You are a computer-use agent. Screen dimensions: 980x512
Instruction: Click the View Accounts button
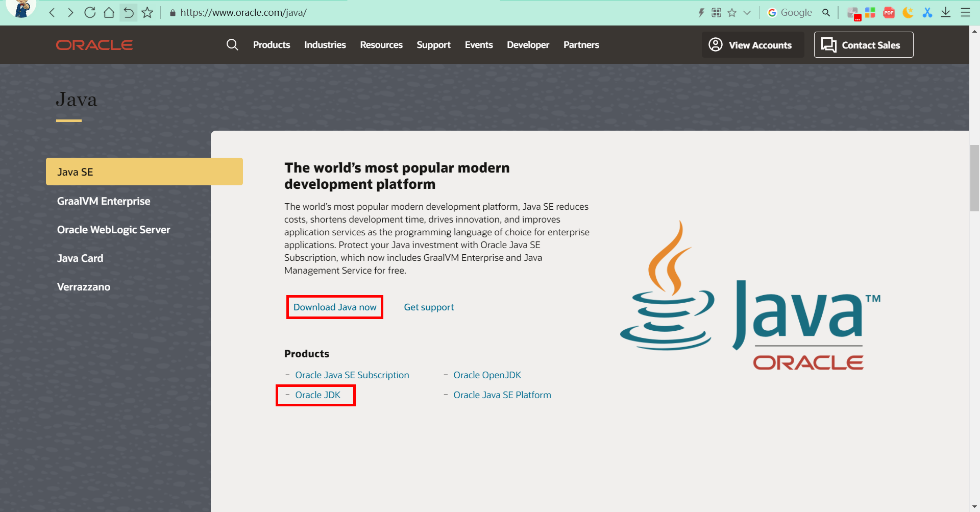pyautogui.click(x=753, y=45)
